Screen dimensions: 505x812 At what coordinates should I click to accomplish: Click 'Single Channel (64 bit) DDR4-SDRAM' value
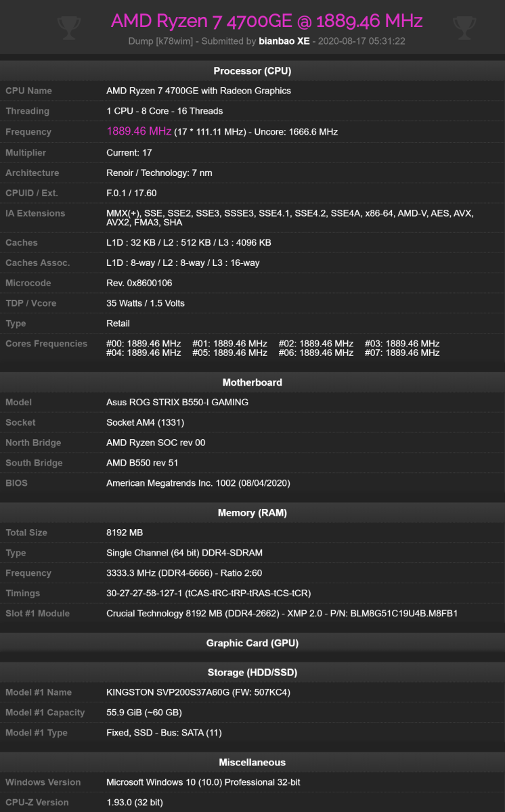click(x=184, y=554)
